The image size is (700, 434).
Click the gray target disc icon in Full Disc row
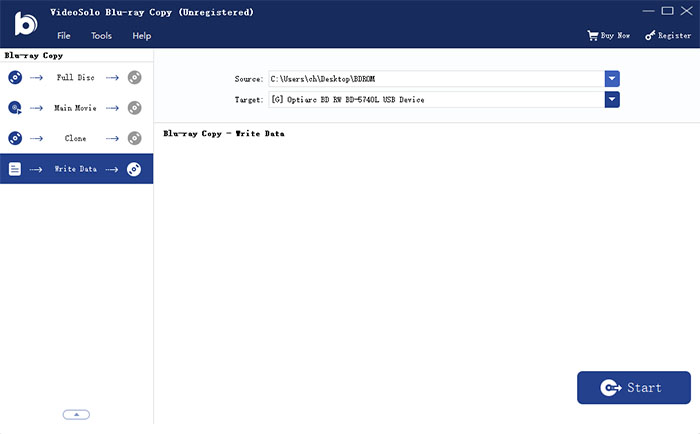[x=134, y=77]
